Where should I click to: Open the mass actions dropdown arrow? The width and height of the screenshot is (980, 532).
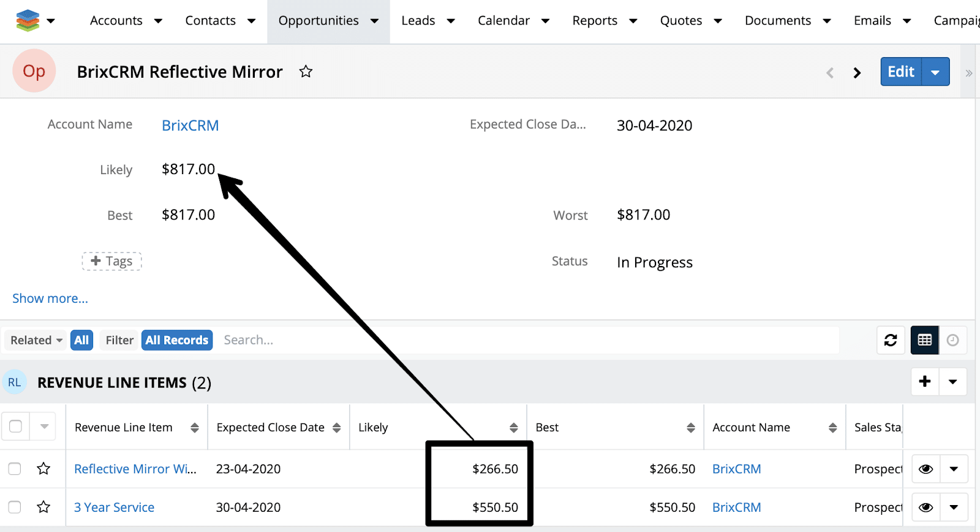click(44, 426)
